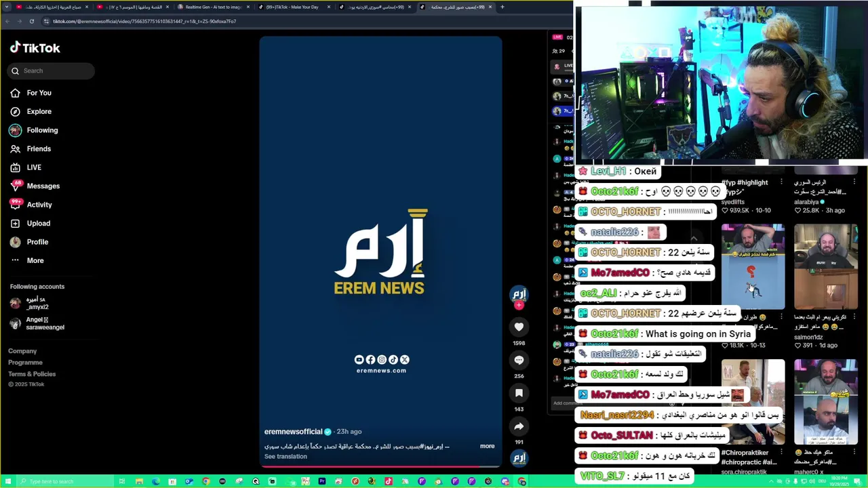Open the Explore page
Image resolution: width=868 pixels, height=488 pixels.
[39, 111]
